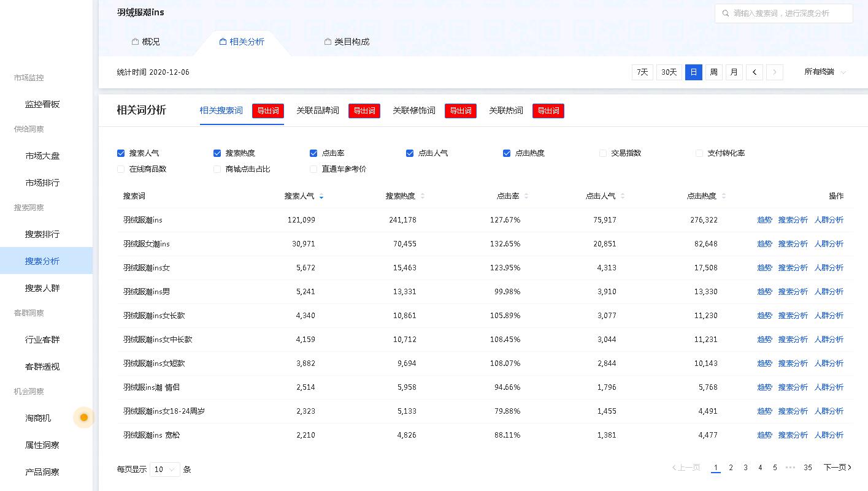Go to page 35 of results
The height and width of the screenshot is (491, 868).
[x=808, y=468]
